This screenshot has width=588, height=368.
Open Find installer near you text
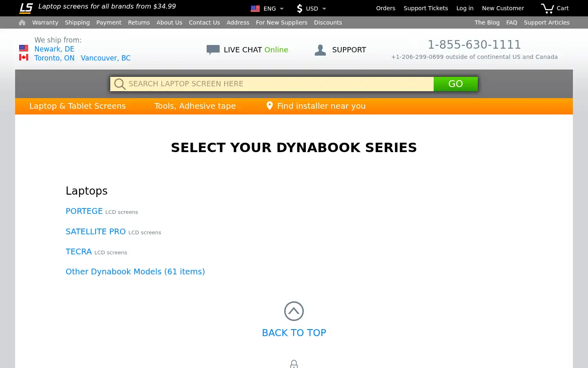point(321,106)
